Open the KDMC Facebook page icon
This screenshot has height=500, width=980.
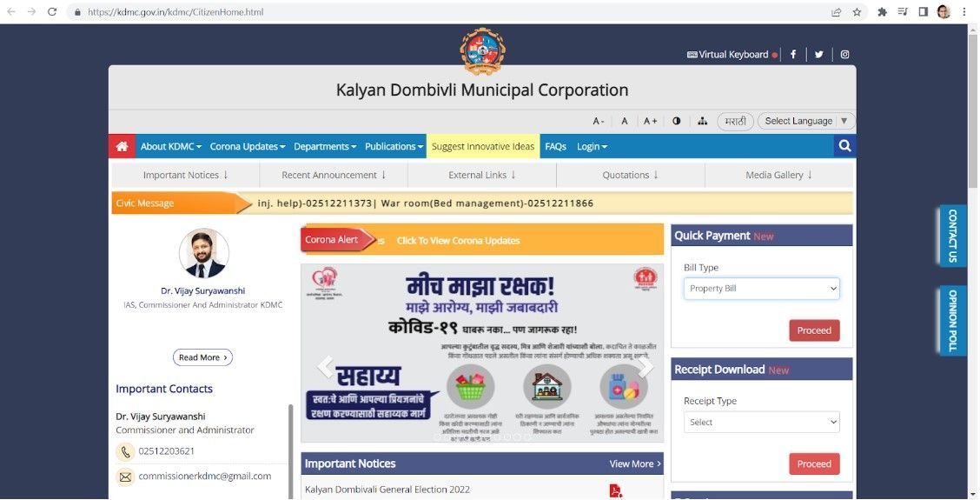click(793, 55)
